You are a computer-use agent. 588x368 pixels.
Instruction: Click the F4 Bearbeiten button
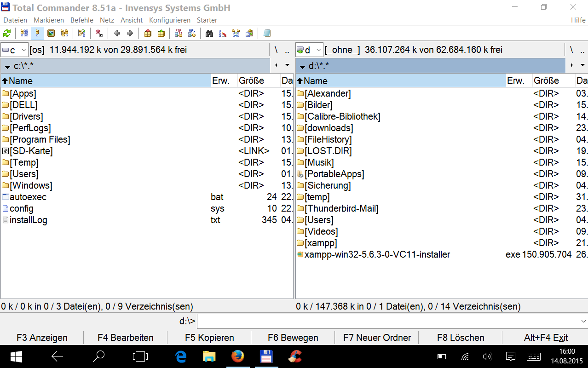coord(126,338)
